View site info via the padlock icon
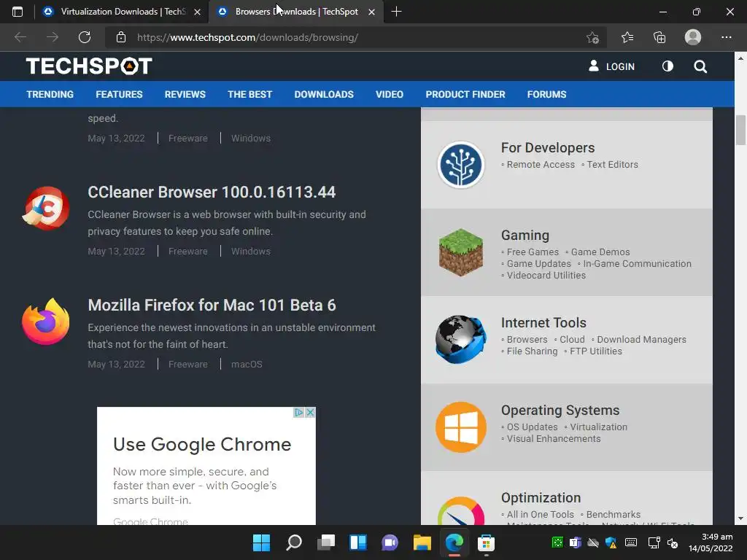The image size is (747, 560). pos(121,37)
